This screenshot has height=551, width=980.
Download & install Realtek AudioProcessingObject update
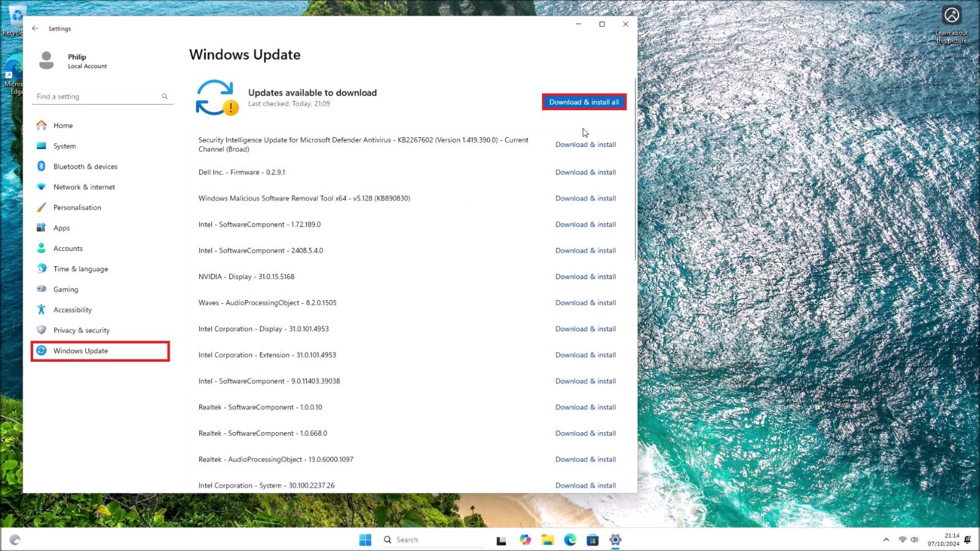point(586,459)
